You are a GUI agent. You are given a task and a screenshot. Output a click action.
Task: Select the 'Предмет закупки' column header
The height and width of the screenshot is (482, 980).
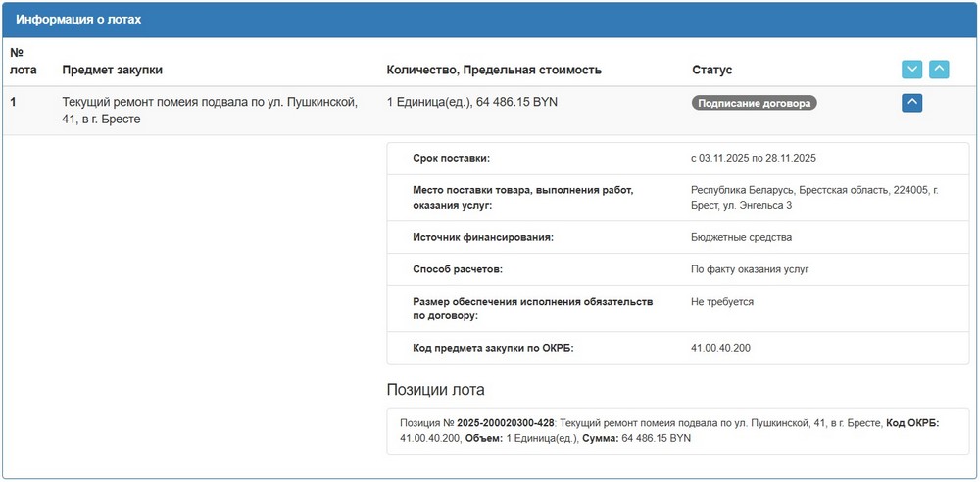coord(112,70)
